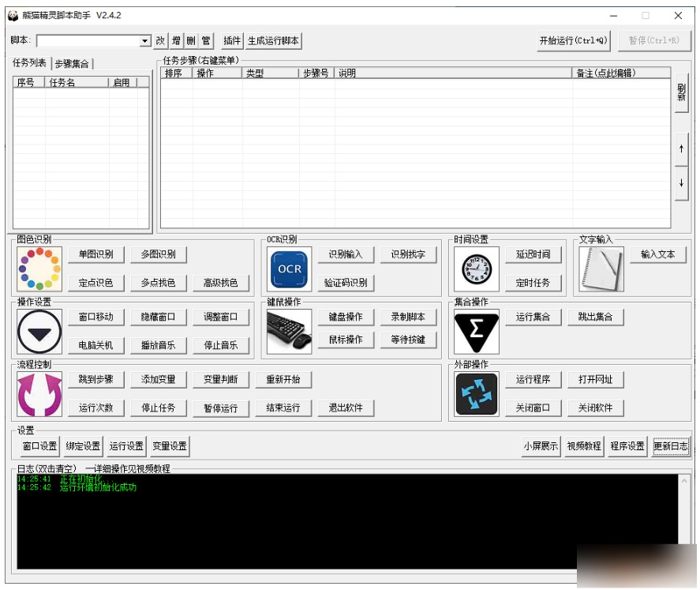This screenshot has height=590, width=700.
Task: Click the 备注(点此编辑) column header
Action: tap(621, 73)
